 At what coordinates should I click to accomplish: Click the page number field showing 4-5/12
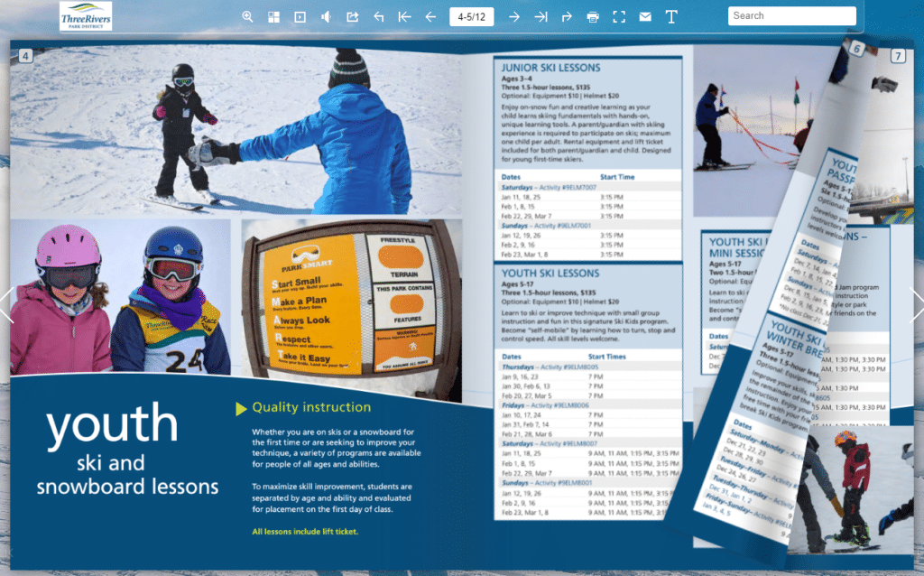[471, 16]
